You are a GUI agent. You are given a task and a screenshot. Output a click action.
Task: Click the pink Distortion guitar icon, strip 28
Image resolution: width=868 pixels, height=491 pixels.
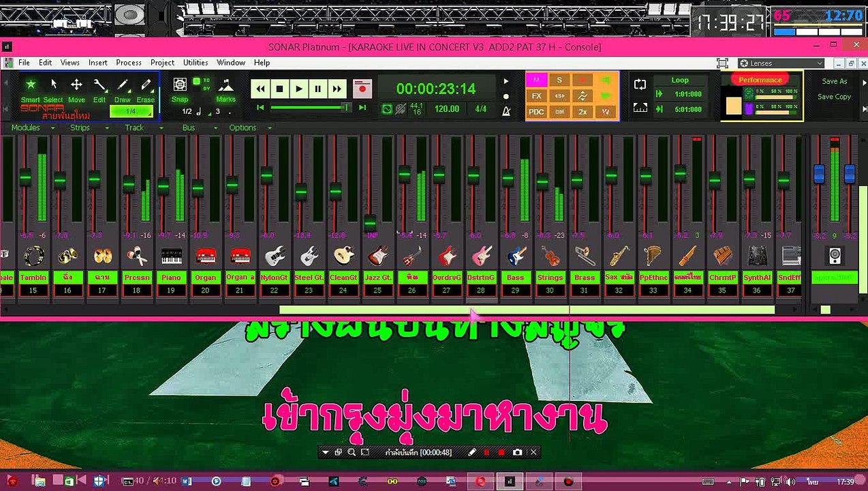[481, 256]
